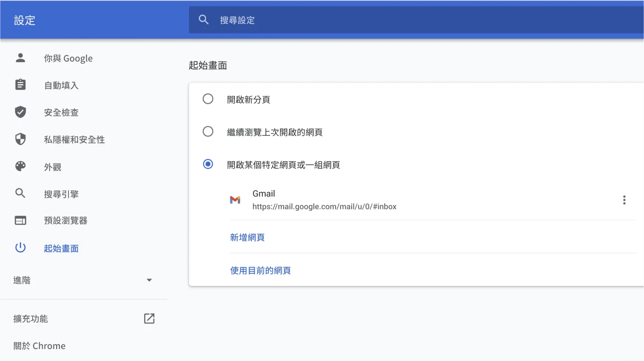Open the 關於 Chrome page
Screen dimensions: 644x361
coord(39,346)
